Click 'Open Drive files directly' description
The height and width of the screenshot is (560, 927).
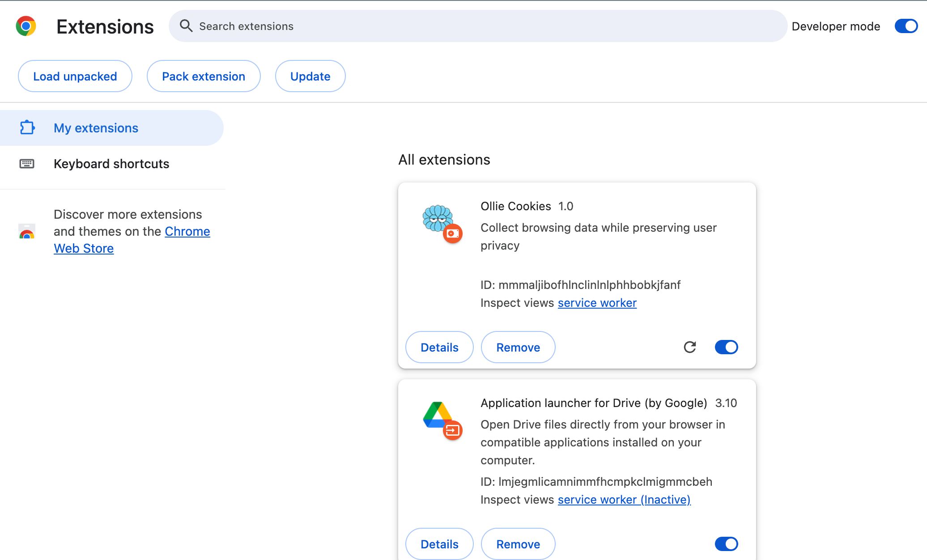tap(603, 442)
